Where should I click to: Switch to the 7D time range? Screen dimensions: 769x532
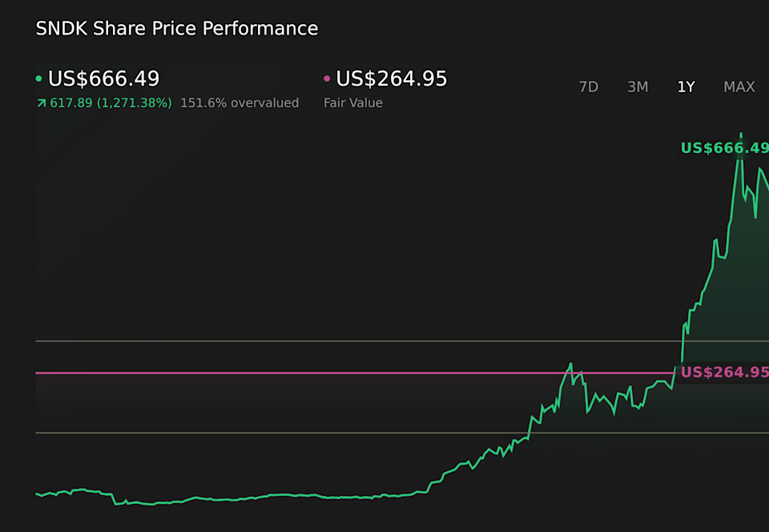coord(589,87)
